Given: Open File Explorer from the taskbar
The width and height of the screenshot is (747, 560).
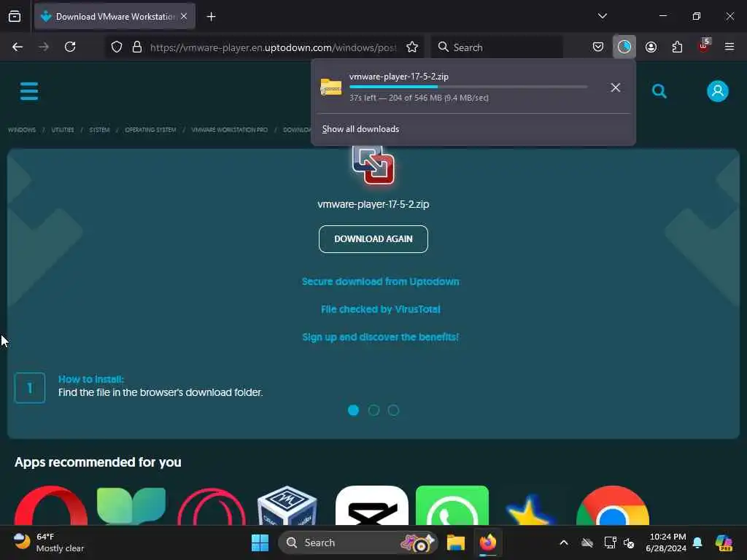Looking at the screenshot, I should pyautogui.click(x=455, y=542).
